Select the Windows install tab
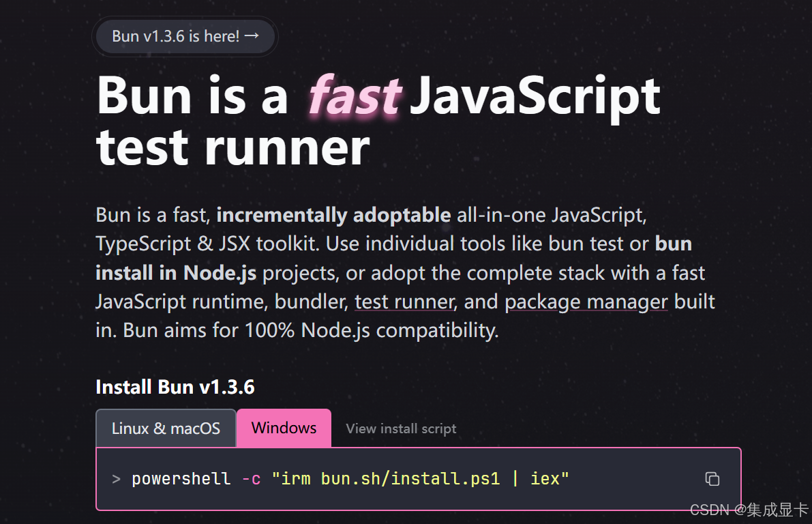Image resolution: width=812 pixels, height=524 pixels. pos(284,428)
